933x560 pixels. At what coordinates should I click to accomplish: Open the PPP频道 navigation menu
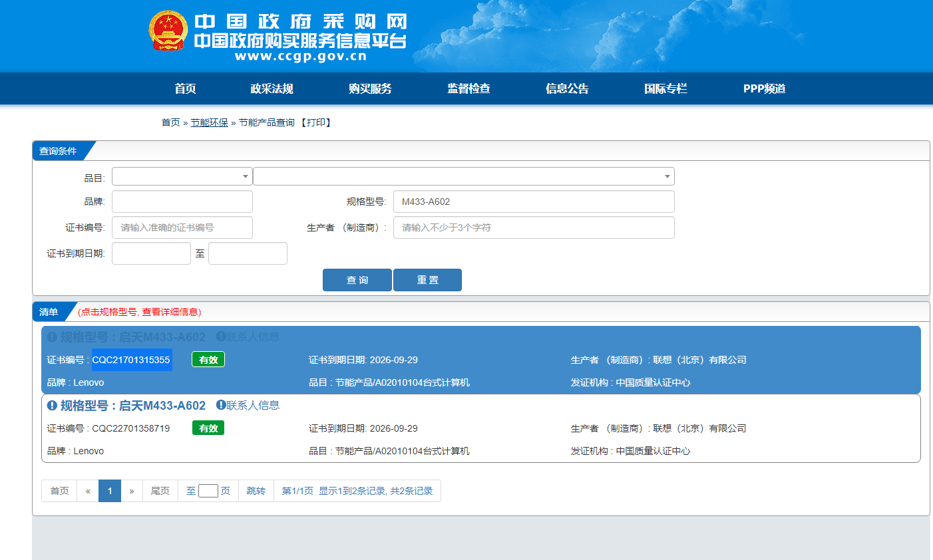[x=764, y=88]
